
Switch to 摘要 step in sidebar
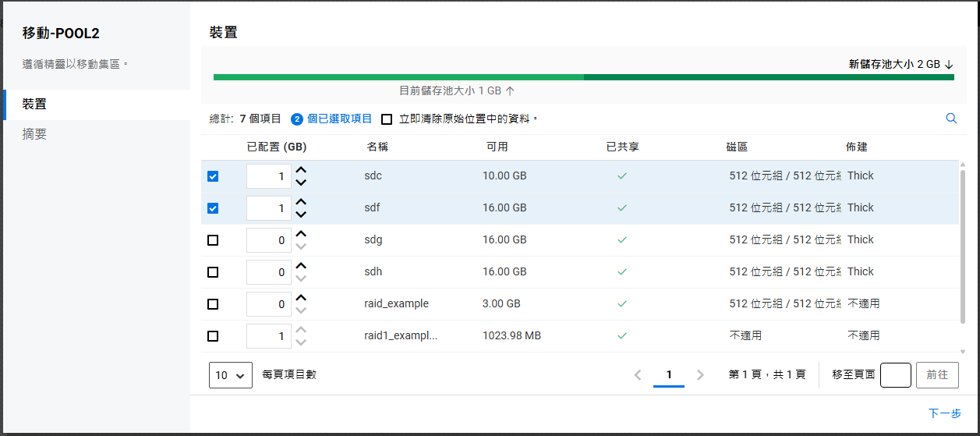35,134
